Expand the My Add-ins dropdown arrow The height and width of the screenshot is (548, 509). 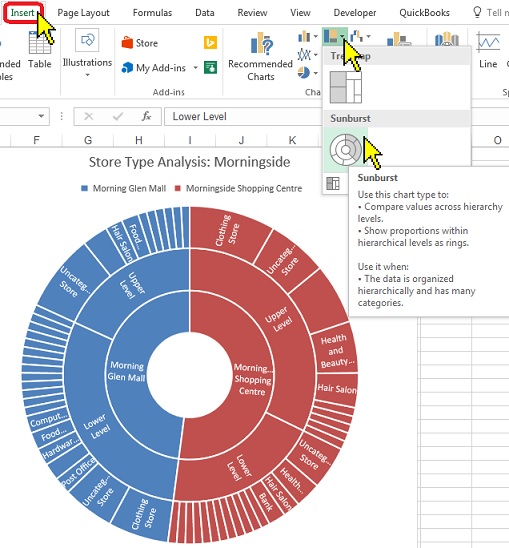click(x=195, y=67)
